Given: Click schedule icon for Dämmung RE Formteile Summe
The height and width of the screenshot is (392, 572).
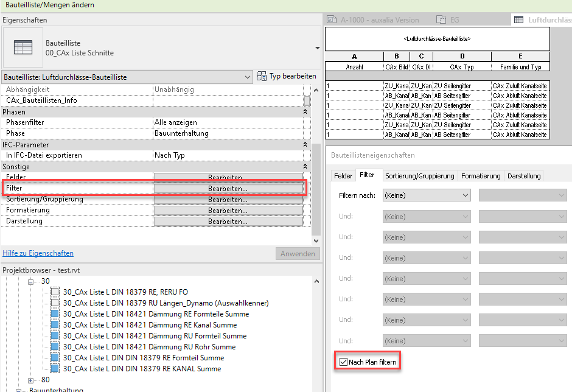Looking at the screenshot, I should click(x=55, y=314).
